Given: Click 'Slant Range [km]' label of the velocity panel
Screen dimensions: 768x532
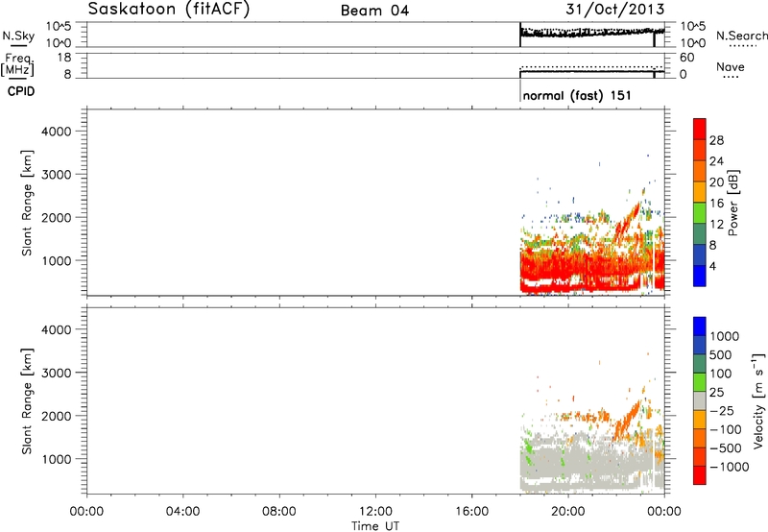Looking at the screenshot, I should click(x=27, y=401).
